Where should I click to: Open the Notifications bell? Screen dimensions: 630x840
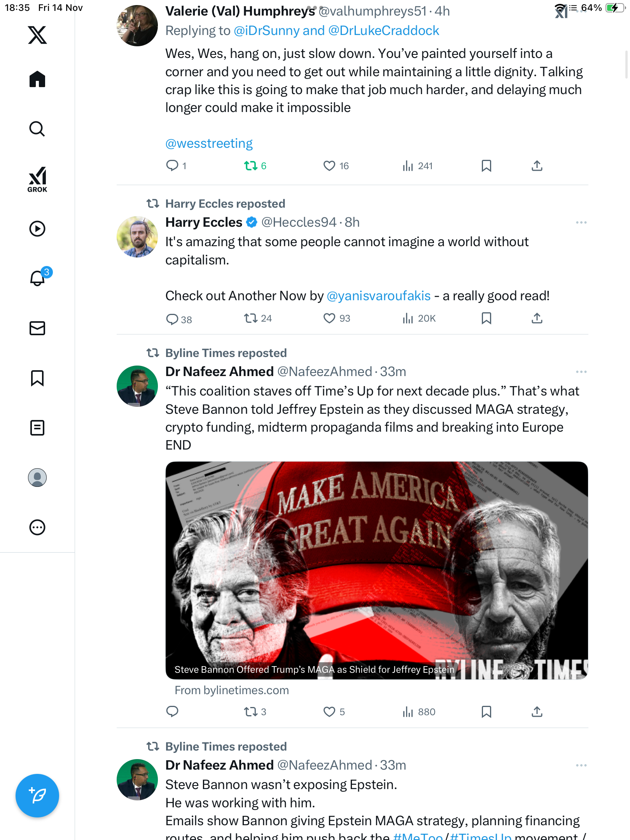click(x=38, y=278)
